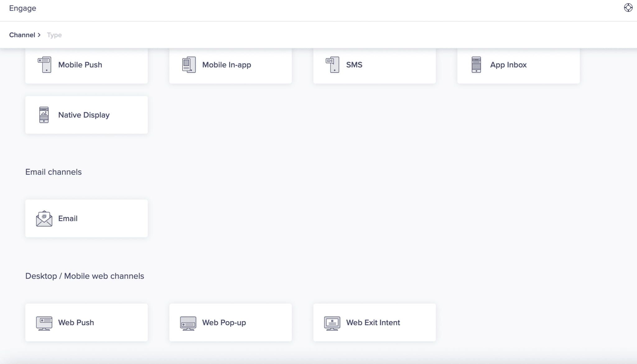637x364 pixels.
Task: Choose the Web Exit Intent channel card
Action: pos(374,322)
